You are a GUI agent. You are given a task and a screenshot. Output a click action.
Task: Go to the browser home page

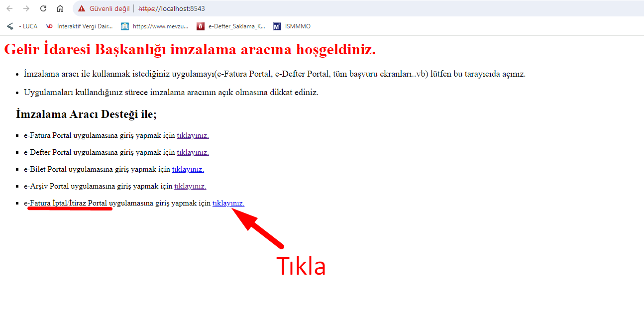[60, 8]
